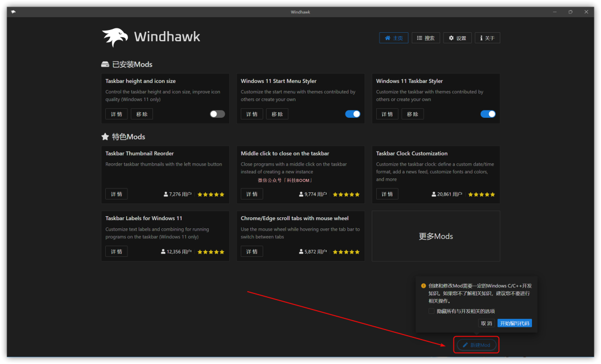Click the 12,356 用户 user count
The width and height of the screenshot is (601, 364).
tap(176, 252)
